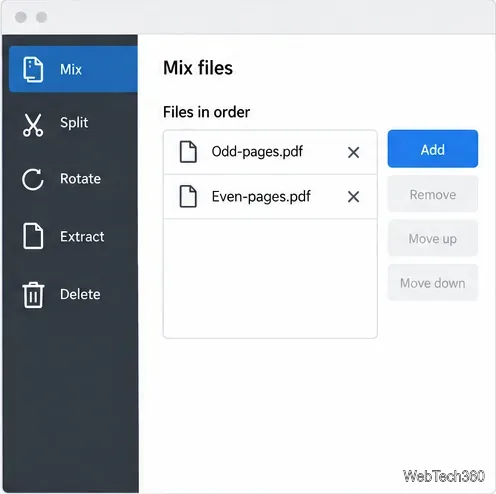Select the Odd-pages.pdf file name

257,152
